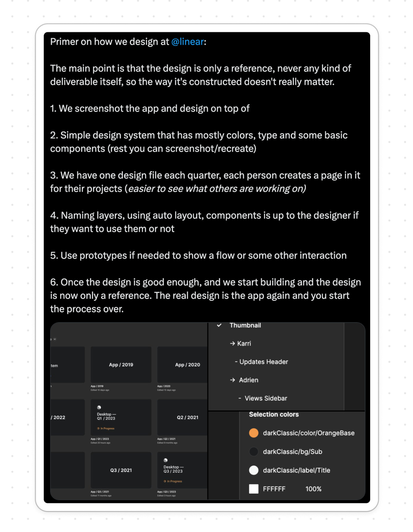
Task: Open the chevron dropdown at top left
Action: pos(54,339)
